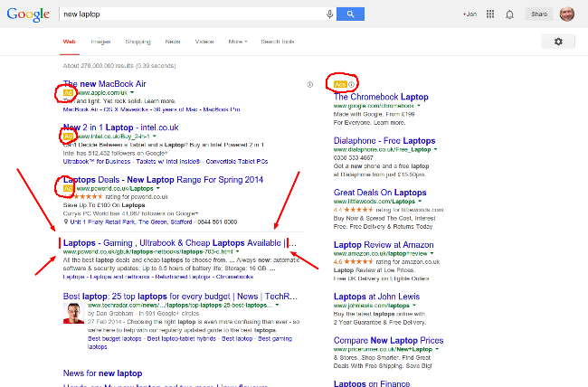Image resolution: width=588 pixels, height=387 pixels.
Task: Click 'Dan Grabham' author name
Action: [x=116, y=314]
